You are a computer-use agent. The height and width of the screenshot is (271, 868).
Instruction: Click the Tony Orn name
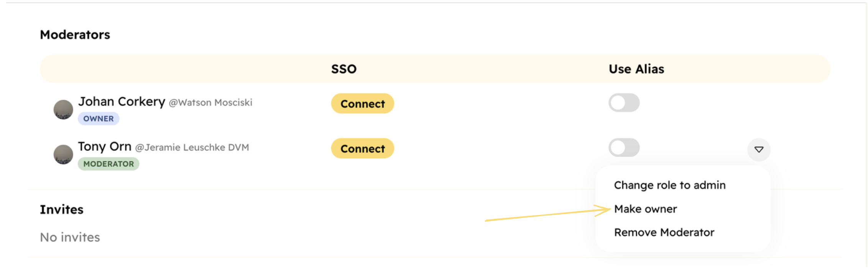click(105, 147)
